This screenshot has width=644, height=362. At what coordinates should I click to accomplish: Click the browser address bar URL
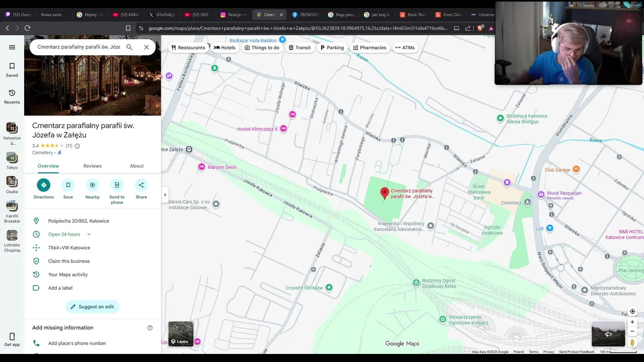[x=297, y=28]
